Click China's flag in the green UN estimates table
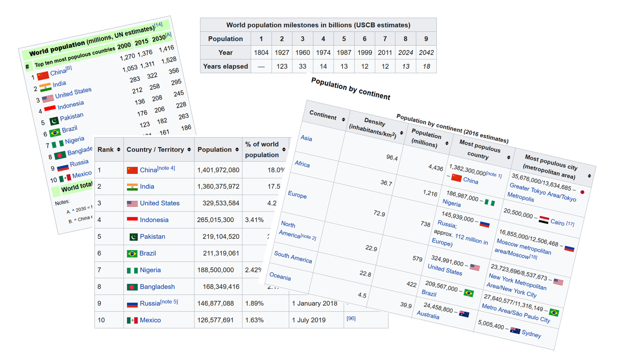 tap(43, 75)
